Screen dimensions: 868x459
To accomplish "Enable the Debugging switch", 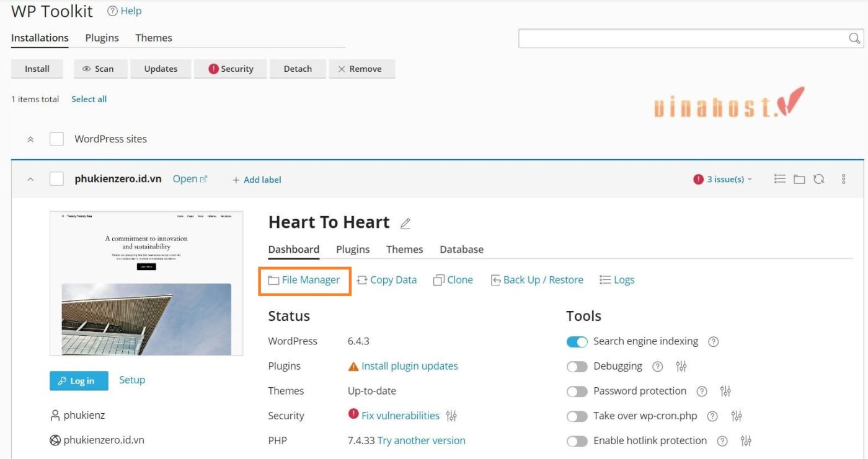I will (x=577, y=366).
